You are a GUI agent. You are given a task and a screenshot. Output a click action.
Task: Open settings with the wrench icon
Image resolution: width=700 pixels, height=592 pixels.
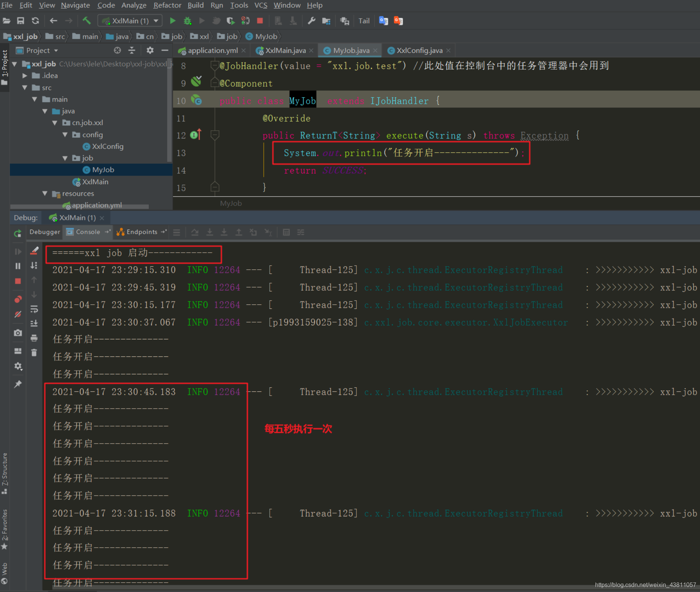pyautogui.click(x=311, y=21)
